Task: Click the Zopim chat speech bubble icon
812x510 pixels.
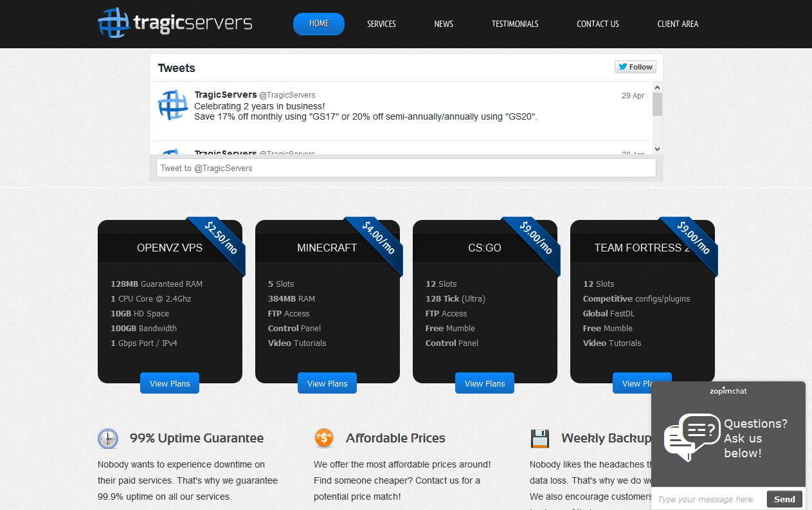Action: 692,437
